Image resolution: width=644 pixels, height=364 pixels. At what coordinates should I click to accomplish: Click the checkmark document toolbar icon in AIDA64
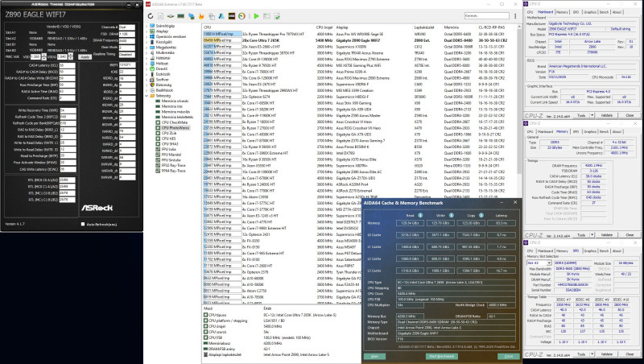(277, 16)
